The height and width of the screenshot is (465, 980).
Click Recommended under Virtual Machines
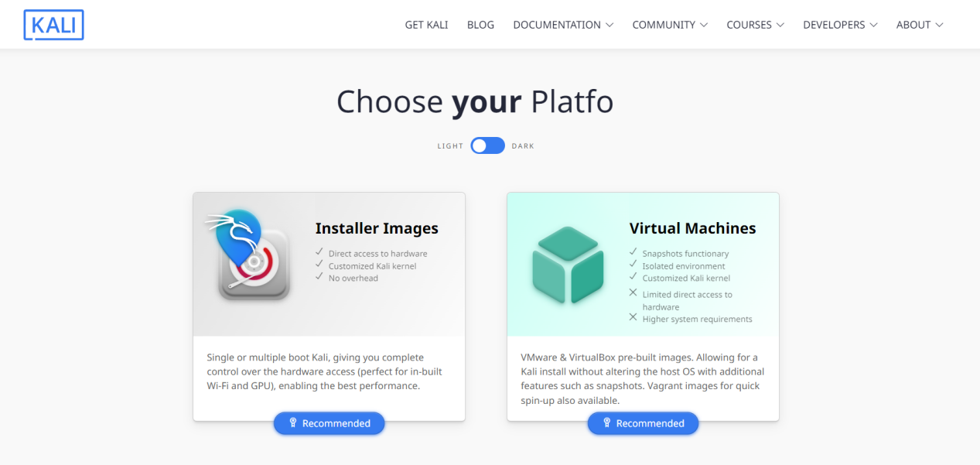tap(643, 423)
